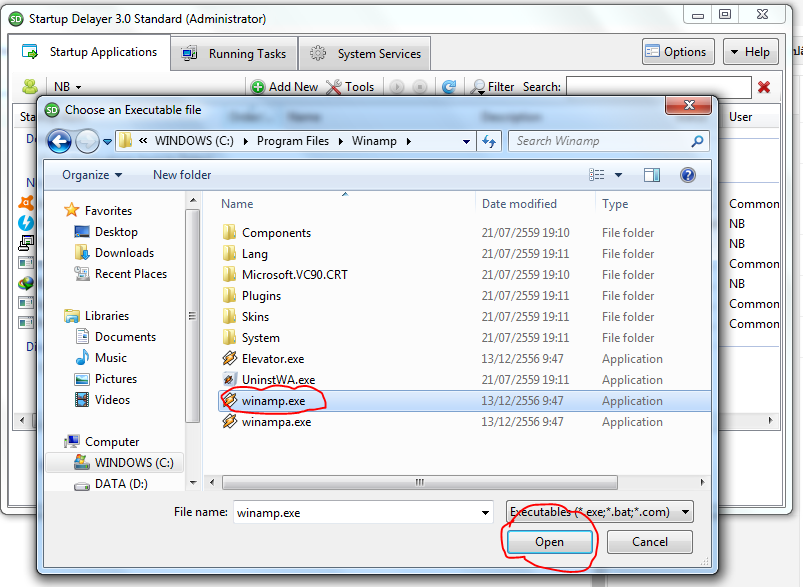Select the Plugins folder

pos(252,296)
